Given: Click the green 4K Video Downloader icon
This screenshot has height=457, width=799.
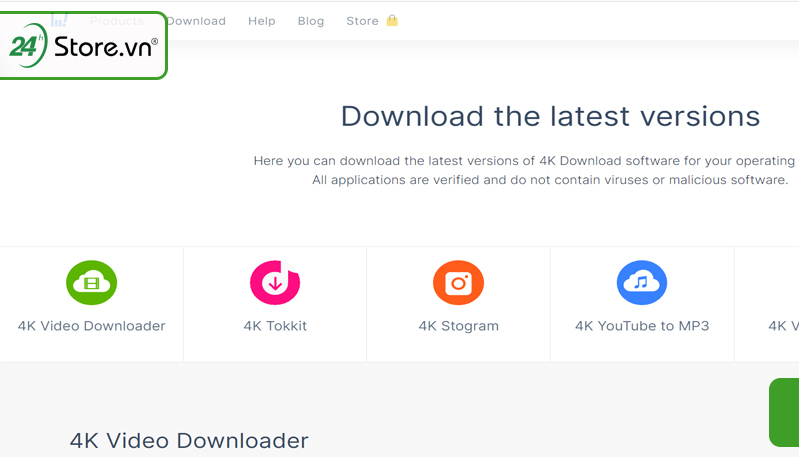Looking at the screenshot, I should 92,283.
